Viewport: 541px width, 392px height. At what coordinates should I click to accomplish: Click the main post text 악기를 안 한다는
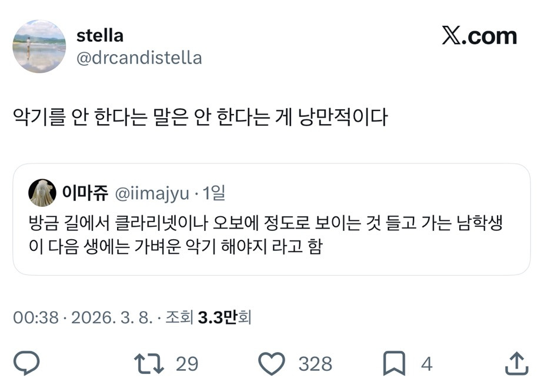pos(200,117)
